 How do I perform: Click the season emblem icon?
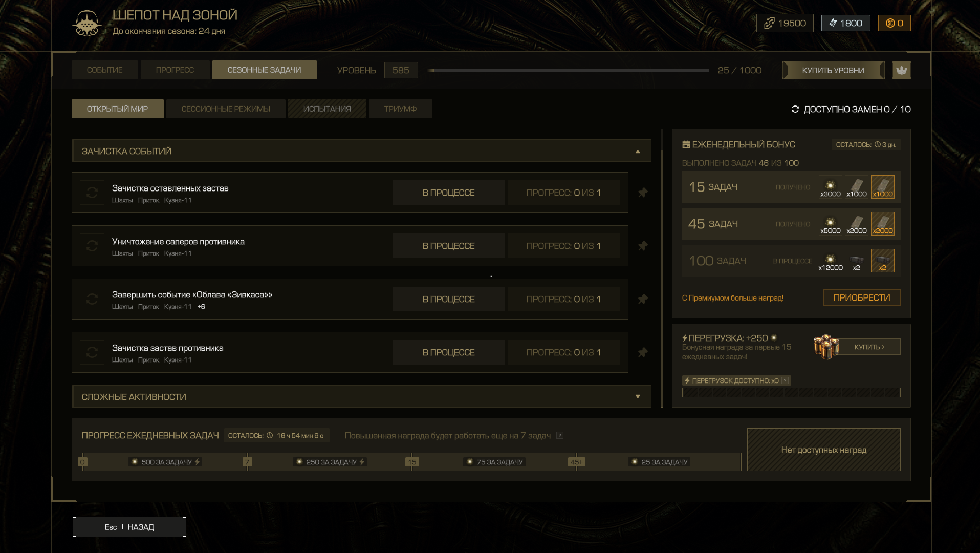[87, 23]
